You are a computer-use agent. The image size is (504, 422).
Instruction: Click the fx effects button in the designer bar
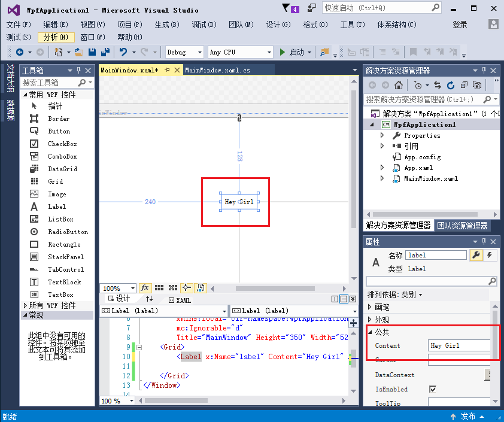click(145, 288)
